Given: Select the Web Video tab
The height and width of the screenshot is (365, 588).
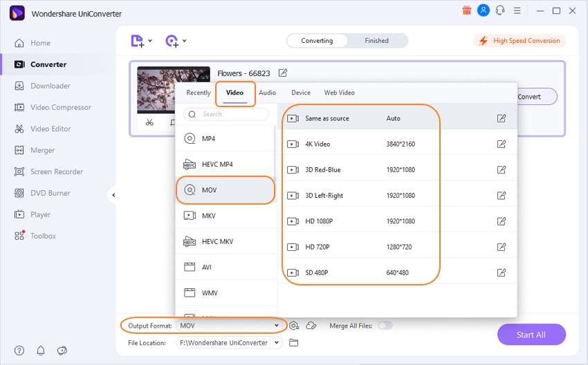Looking at the screenshot, I should 340,93.
